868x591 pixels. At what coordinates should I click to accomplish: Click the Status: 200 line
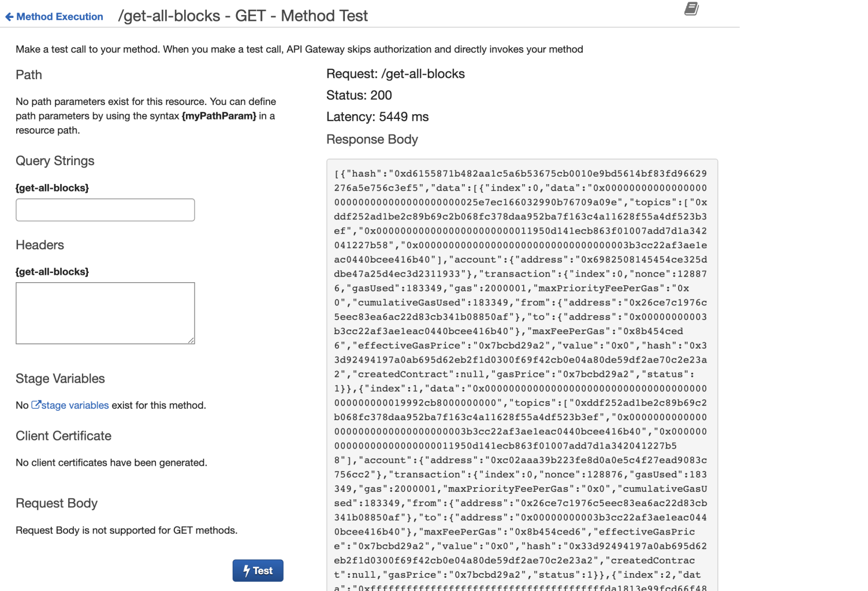[359, 95]
